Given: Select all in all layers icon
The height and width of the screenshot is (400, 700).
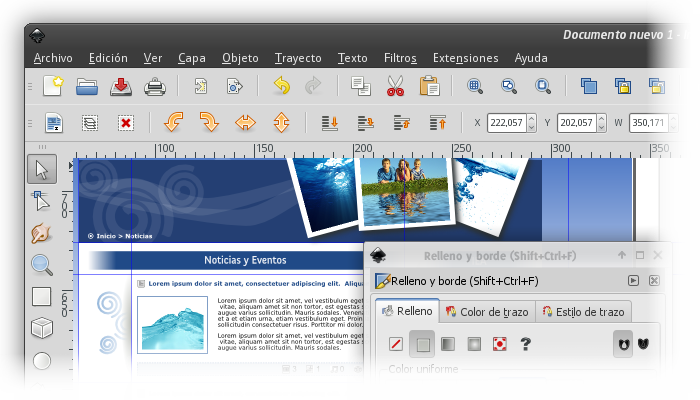Looking at the screenshot, I should point(90,123).
